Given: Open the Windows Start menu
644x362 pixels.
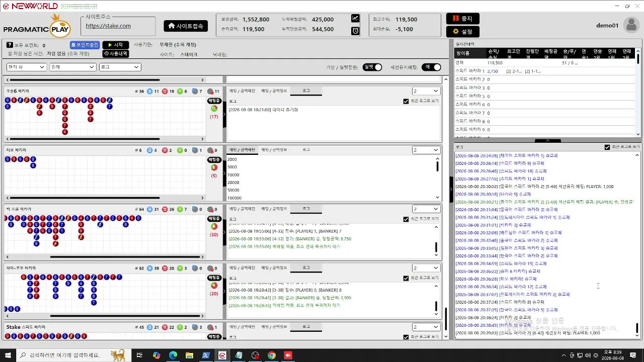Looking at the screenshot, I should [x=8, y=355].
